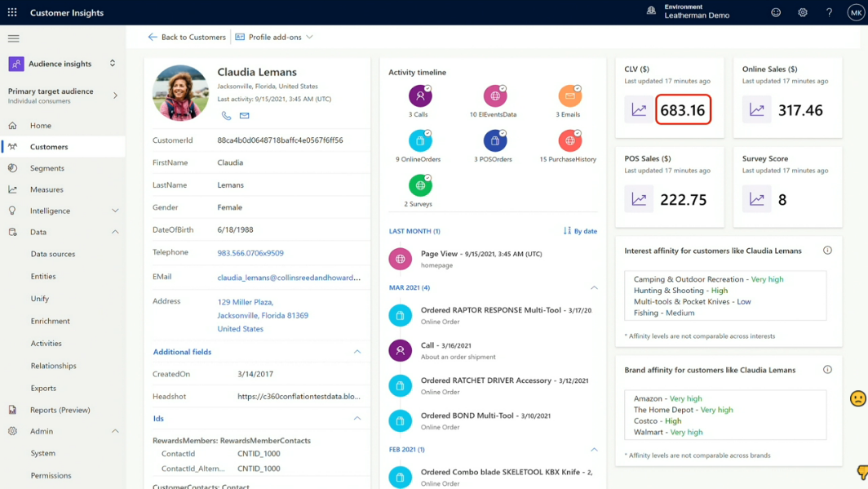Open Measures in the sidebar
Screen dimensions: 868x489
[x=46, y=189]
